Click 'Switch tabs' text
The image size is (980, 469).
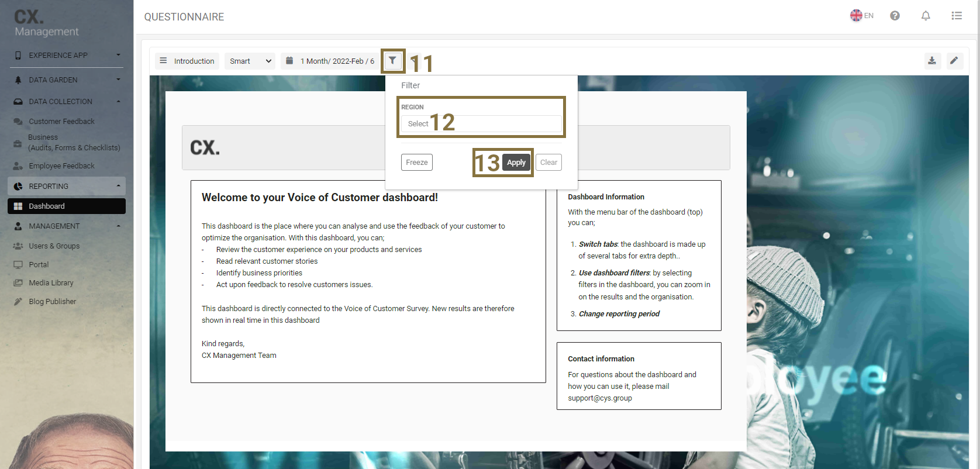598,244
